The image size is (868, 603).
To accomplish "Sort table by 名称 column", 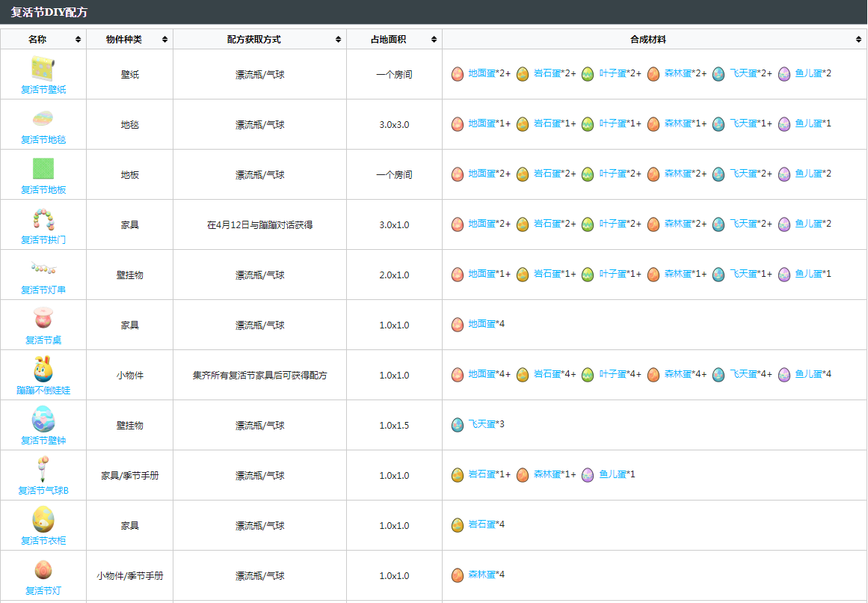I will pyautogui.click(x=43, y=39).
